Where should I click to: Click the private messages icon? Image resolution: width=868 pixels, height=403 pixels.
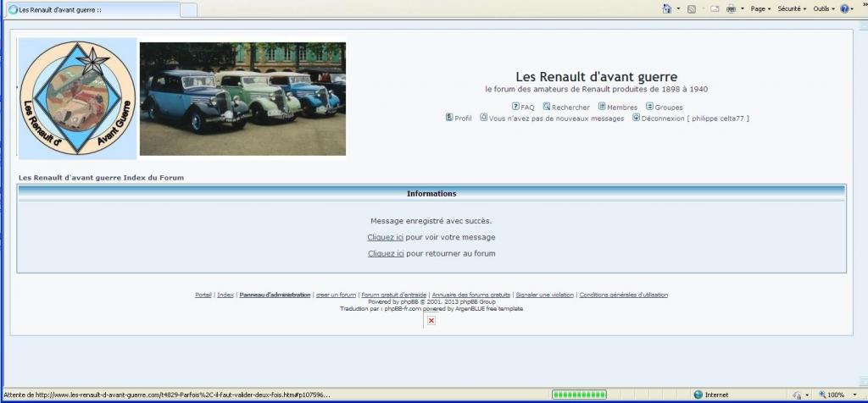coord(484,117)
